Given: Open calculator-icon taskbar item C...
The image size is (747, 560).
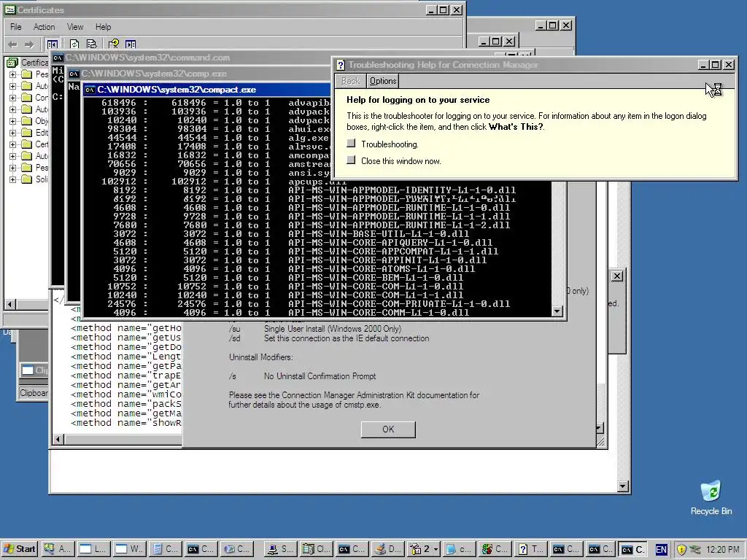Looking at the screenshot, I should [x=165, y=549].
